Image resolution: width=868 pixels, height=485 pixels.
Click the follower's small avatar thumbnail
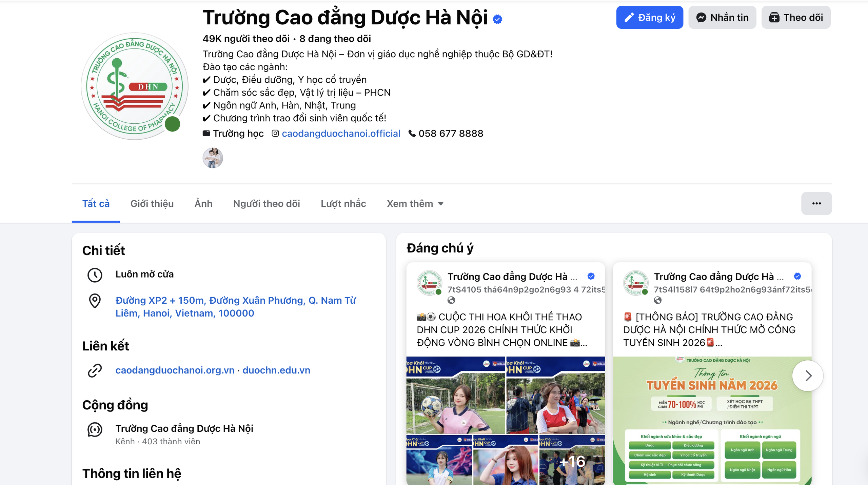coord(213,158)
